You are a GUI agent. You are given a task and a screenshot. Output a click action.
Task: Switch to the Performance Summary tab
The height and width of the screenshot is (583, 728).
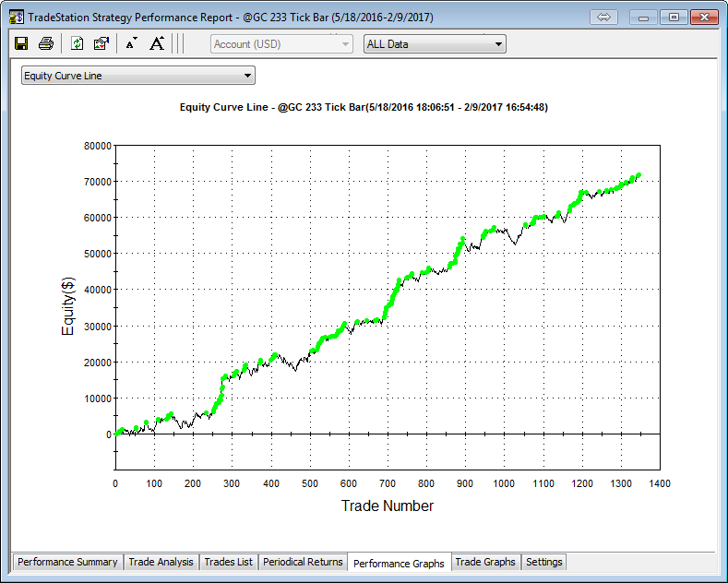pos(67,562)
